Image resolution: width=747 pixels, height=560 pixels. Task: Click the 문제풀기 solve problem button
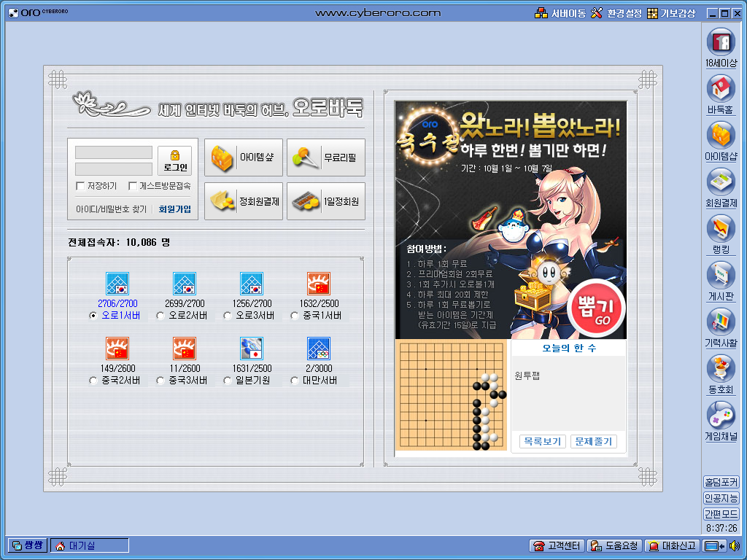[594, 441]
